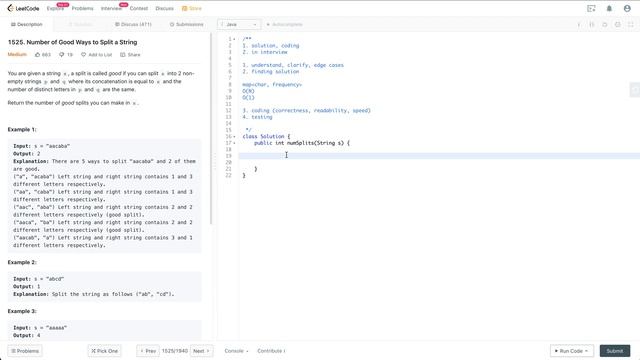Screen dimensions: 640x360
Task: Switch to the Description tab
Action: tap(27, 24)
